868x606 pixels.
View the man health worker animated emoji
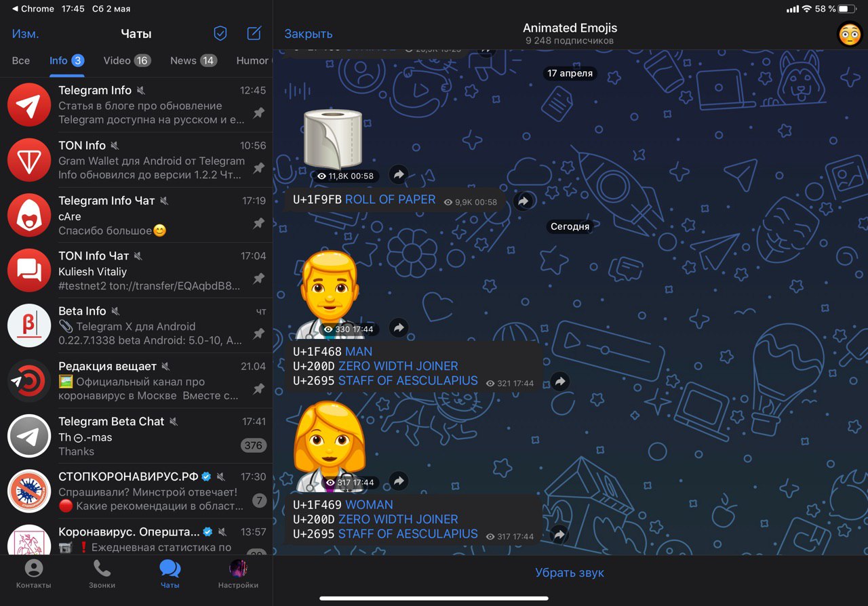tap(330, 294)
